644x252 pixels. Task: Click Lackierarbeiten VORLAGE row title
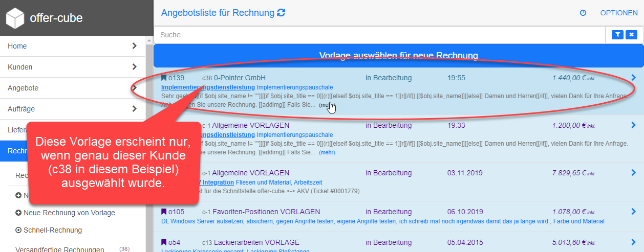tap(257, 242)
